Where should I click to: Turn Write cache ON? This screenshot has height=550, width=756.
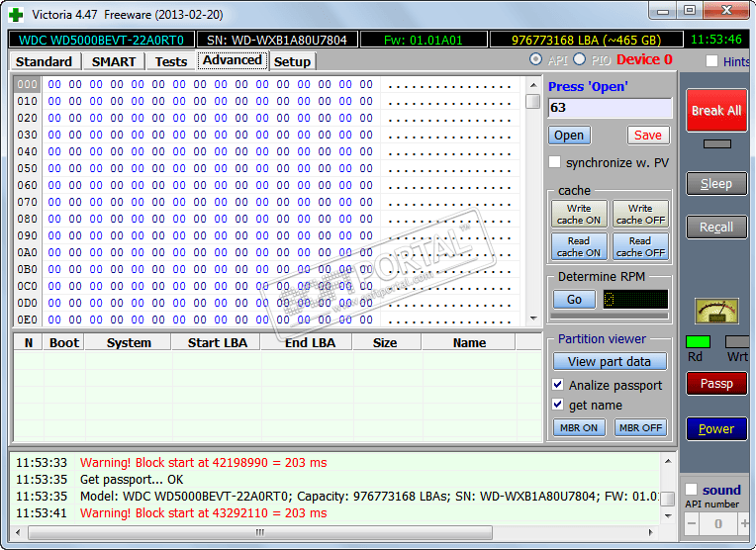[x=579, y=214]
